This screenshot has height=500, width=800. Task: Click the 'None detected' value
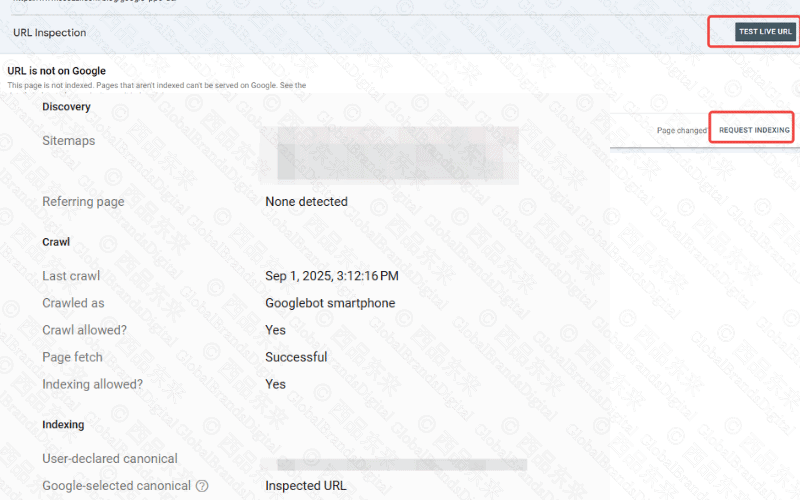[306, 202]
